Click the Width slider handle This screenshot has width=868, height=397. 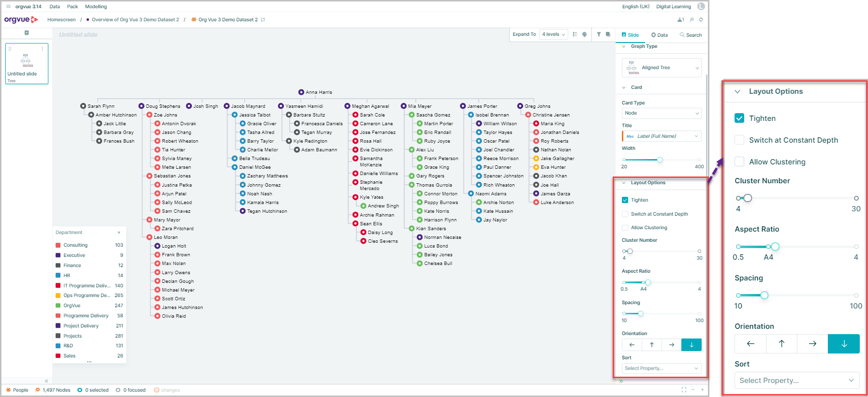(660, 160)
